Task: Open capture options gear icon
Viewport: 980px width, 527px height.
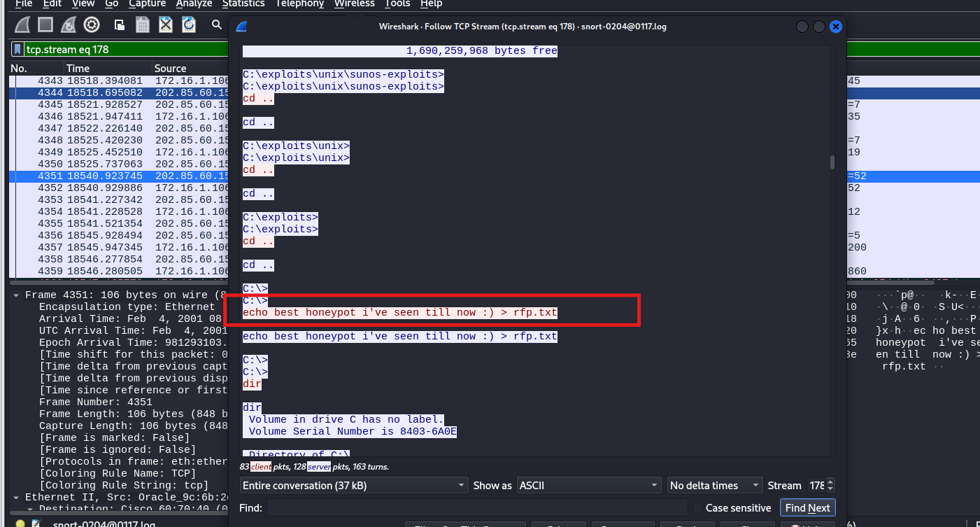Action: tap(92, 25)
